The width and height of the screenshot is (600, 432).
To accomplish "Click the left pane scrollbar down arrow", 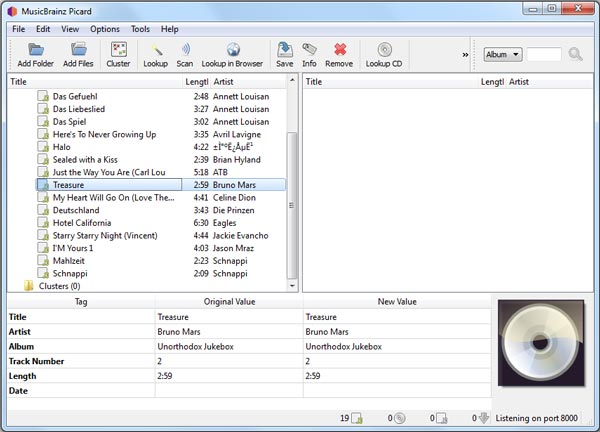I will (292, 286).
